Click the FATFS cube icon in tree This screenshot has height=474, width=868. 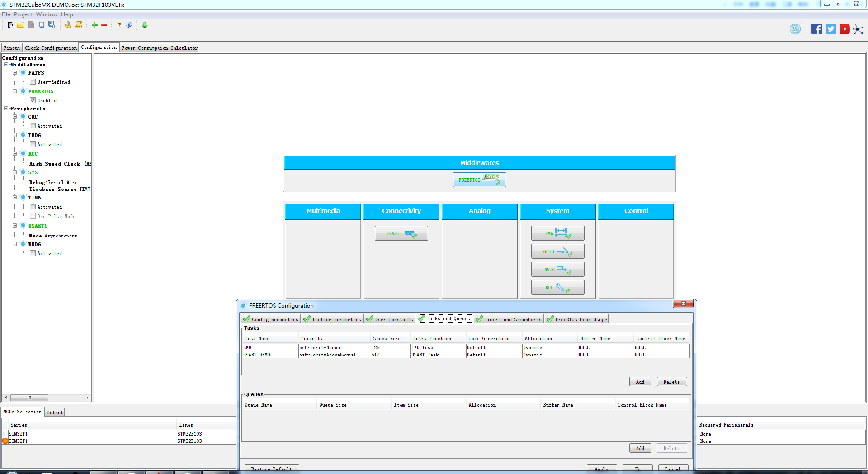pos(23,72)
